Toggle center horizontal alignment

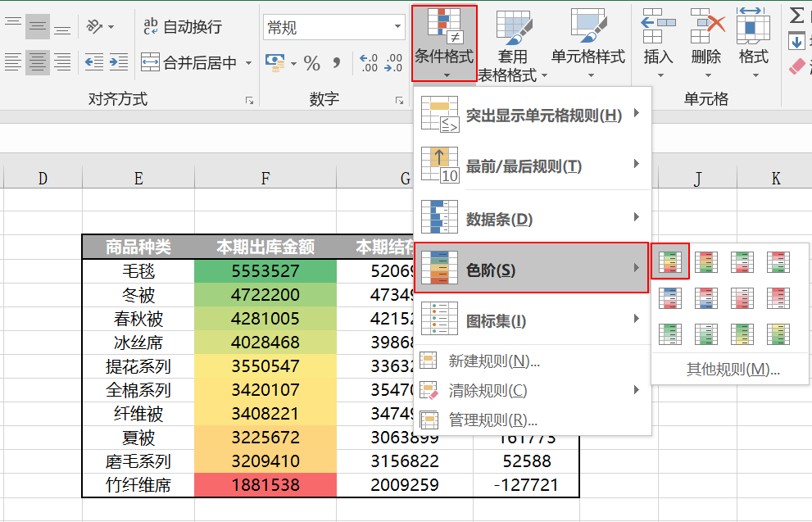[38, 62]
